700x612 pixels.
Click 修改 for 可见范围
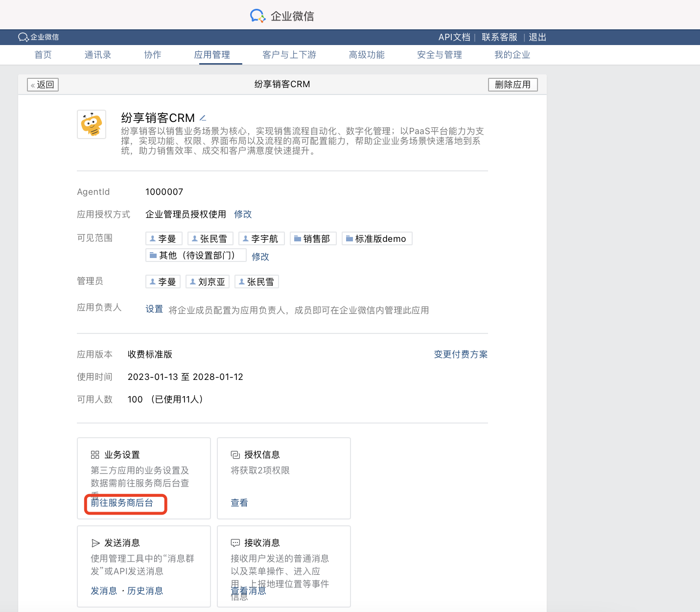(260, 257)
